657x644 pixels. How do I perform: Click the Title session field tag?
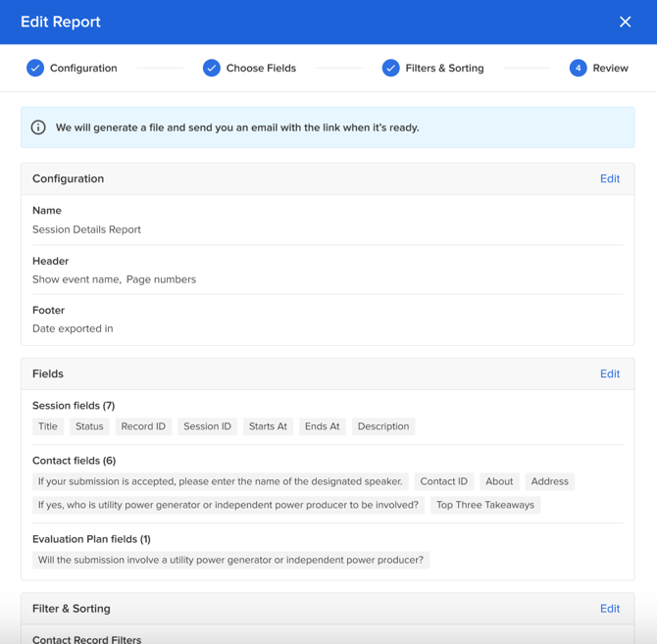point(48,426)
